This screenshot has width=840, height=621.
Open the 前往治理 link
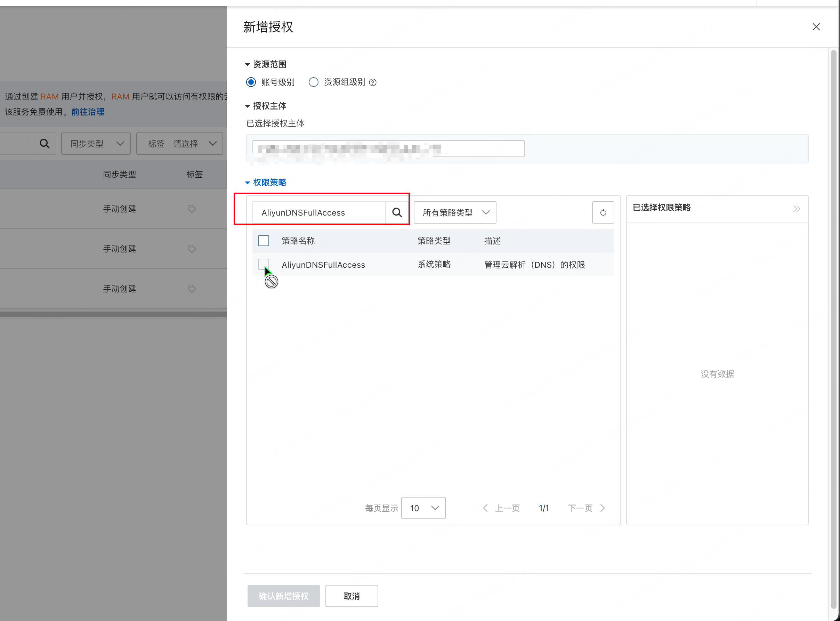[88, 112]
